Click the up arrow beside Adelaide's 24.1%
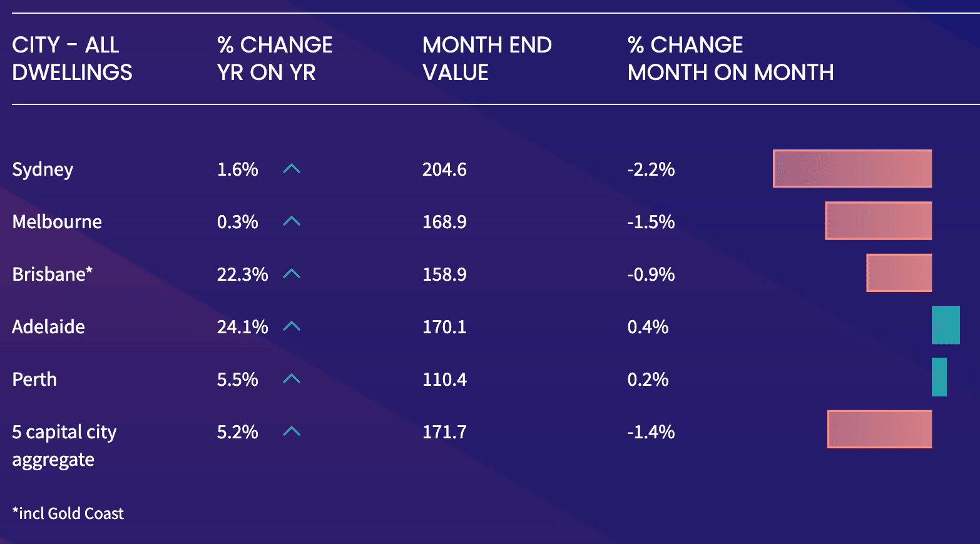Viewport: 980px width, 544px height. tap(292, 326)
